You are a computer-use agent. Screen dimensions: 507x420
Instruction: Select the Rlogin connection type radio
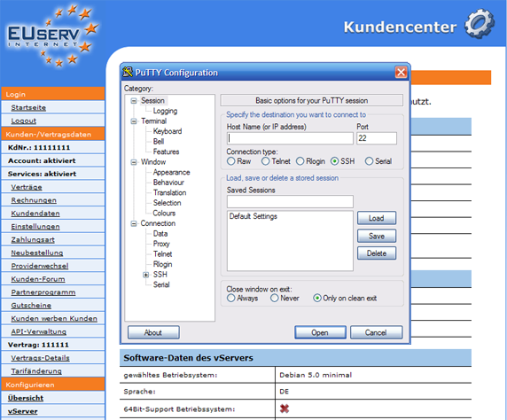(x=300, y=161)
